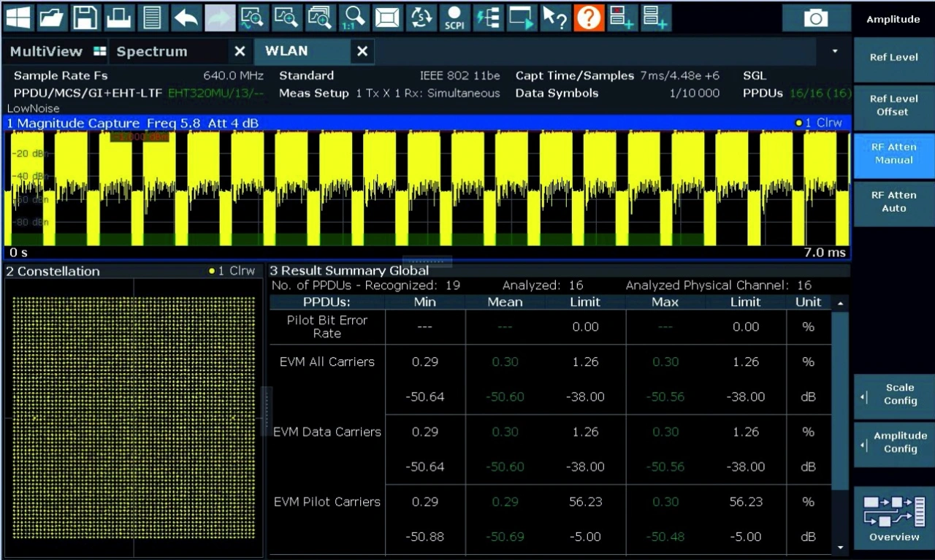Undo the last action with the back arrow

point(186,18)
